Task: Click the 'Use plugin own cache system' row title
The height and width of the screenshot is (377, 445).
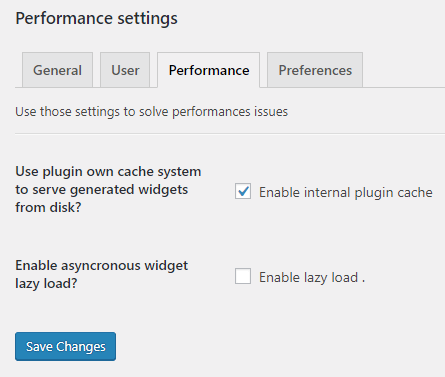Action: click(x=108, y=189)
